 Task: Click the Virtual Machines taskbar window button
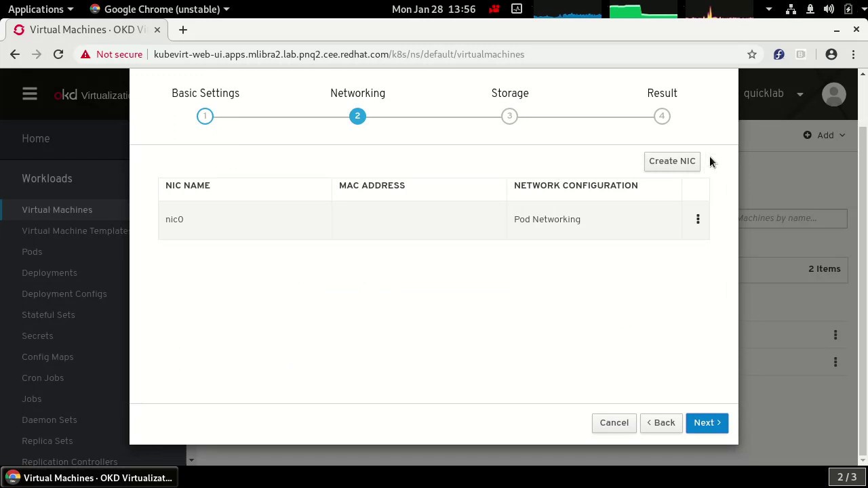[90, 478]
